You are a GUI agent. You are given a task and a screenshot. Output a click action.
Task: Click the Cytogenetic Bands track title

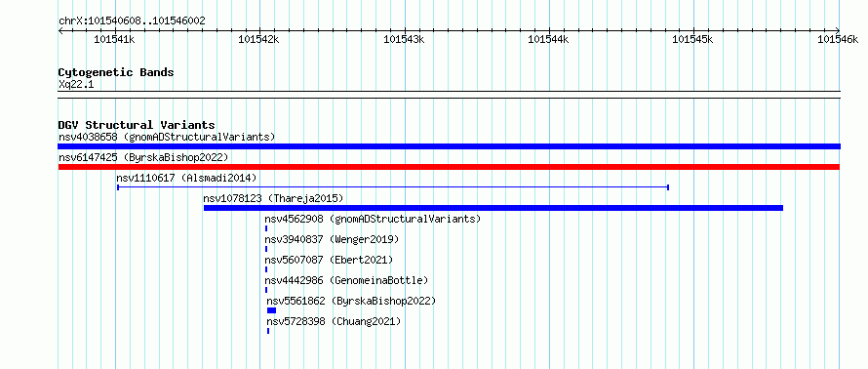[116, 72]
